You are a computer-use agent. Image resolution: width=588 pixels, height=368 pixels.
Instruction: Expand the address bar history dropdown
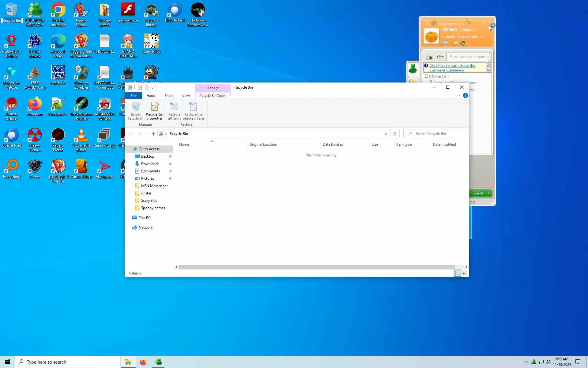[386, 134]
